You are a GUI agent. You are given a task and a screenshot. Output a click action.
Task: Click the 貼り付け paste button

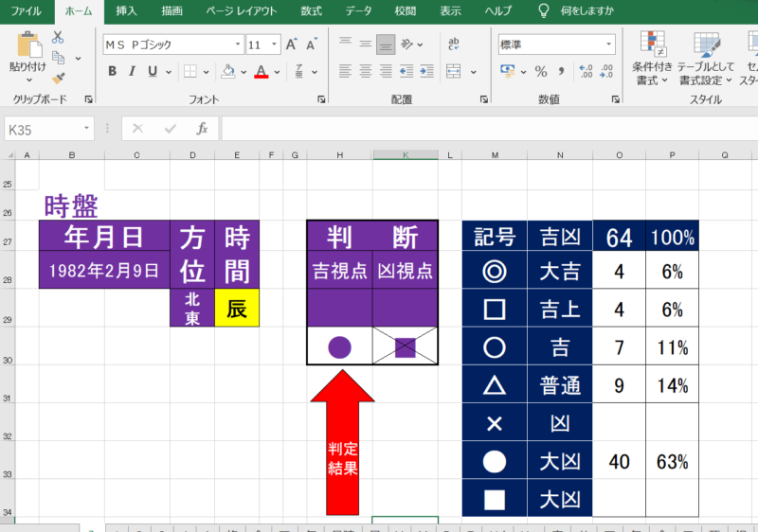(x=27, y=55)
